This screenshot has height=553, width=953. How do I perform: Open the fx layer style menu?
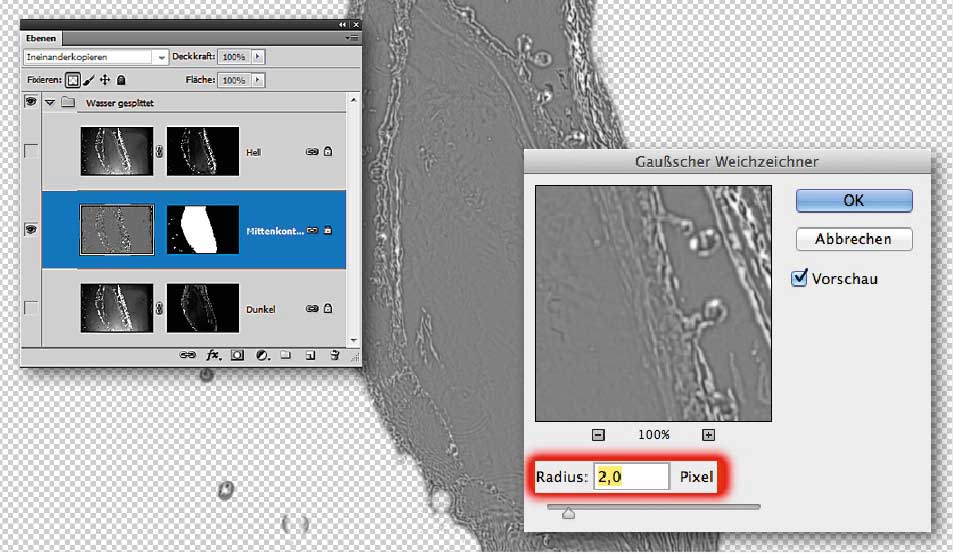[213, 355]
